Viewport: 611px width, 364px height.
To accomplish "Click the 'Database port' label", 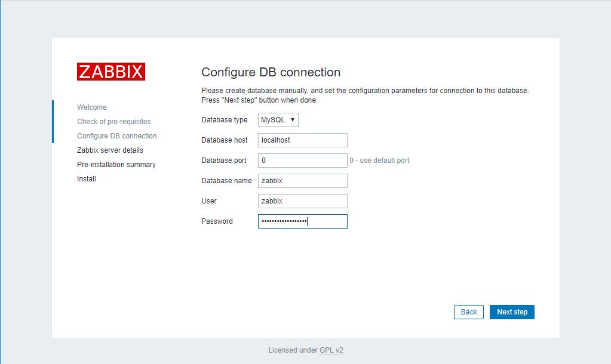I will 224,161.
